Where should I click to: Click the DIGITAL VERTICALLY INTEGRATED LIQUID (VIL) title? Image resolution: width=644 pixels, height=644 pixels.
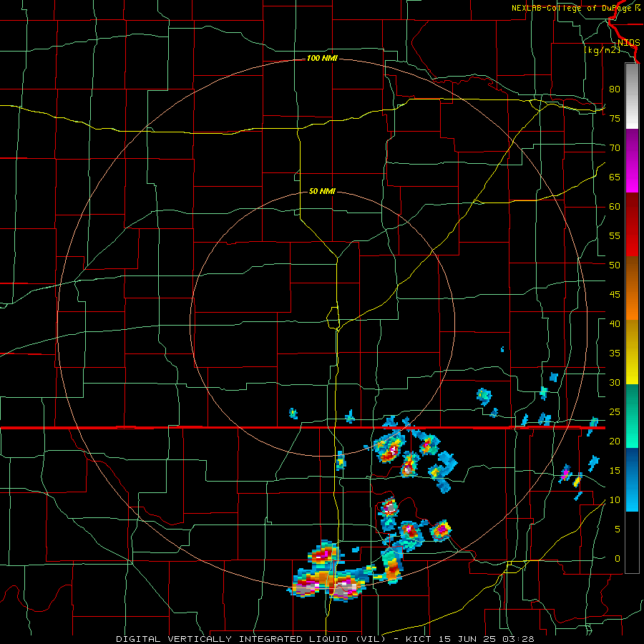(x=250, y=639)
